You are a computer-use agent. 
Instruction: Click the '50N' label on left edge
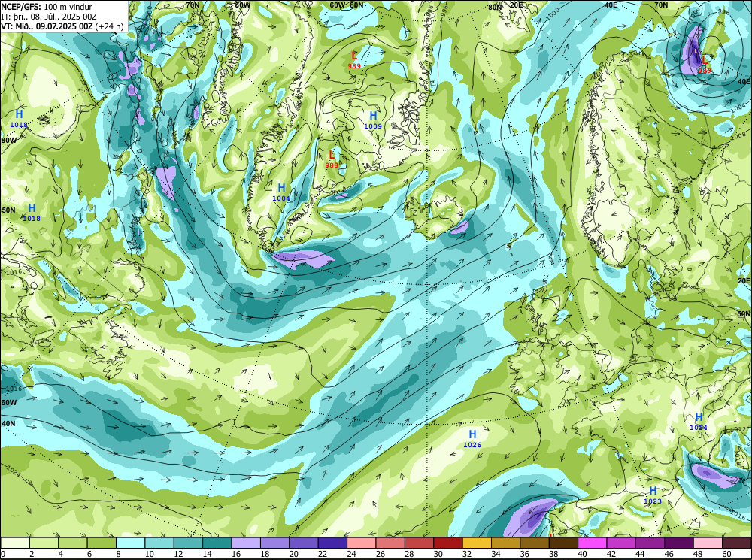pos(8,210)
